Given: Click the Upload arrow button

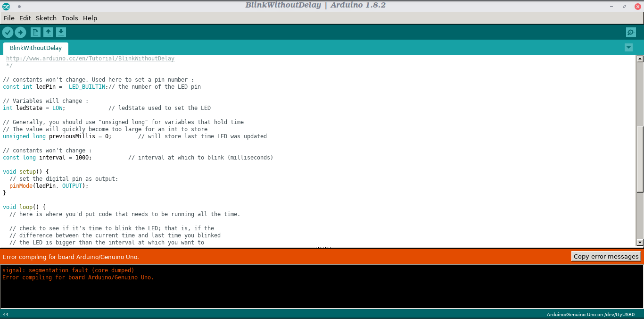Looking at the screenshot, I should click(20, 32).
